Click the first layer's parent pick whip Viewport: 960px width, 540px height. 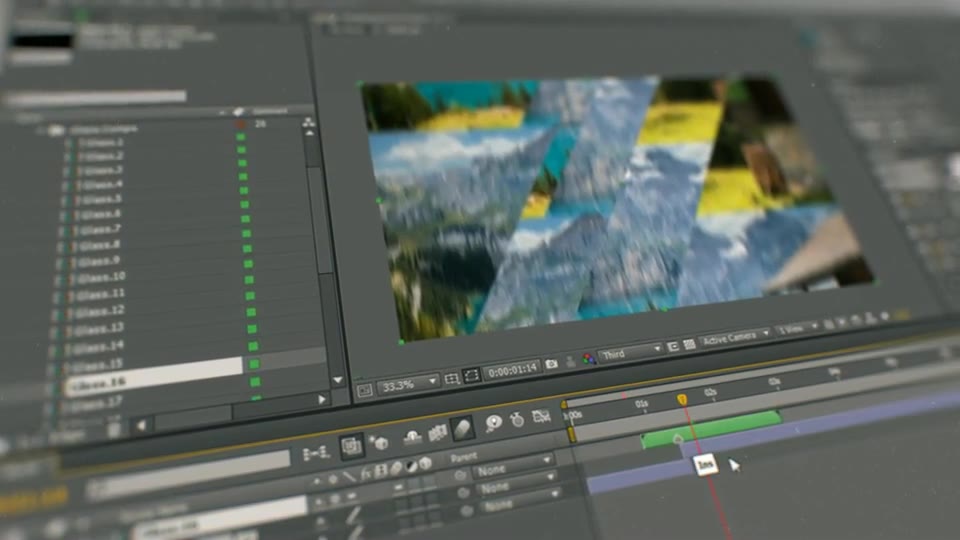click(460, 476)
